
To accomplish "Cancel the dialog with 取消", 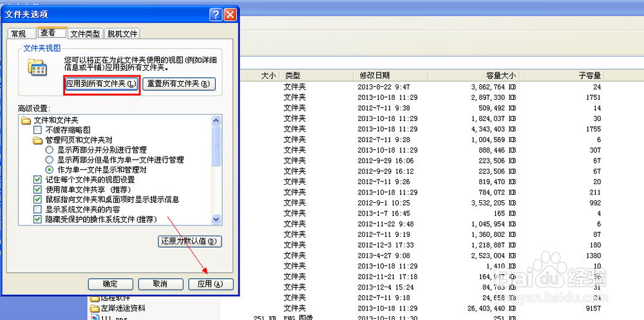I will (x=160, y=284).
